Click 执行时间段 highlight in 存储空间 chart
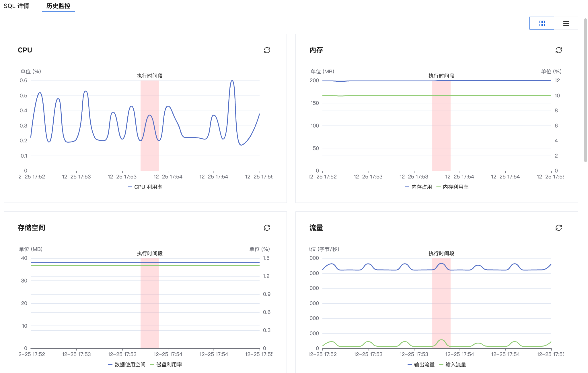Image resolution: width=588 pixels, height=373 pixels. click(149, 304)
